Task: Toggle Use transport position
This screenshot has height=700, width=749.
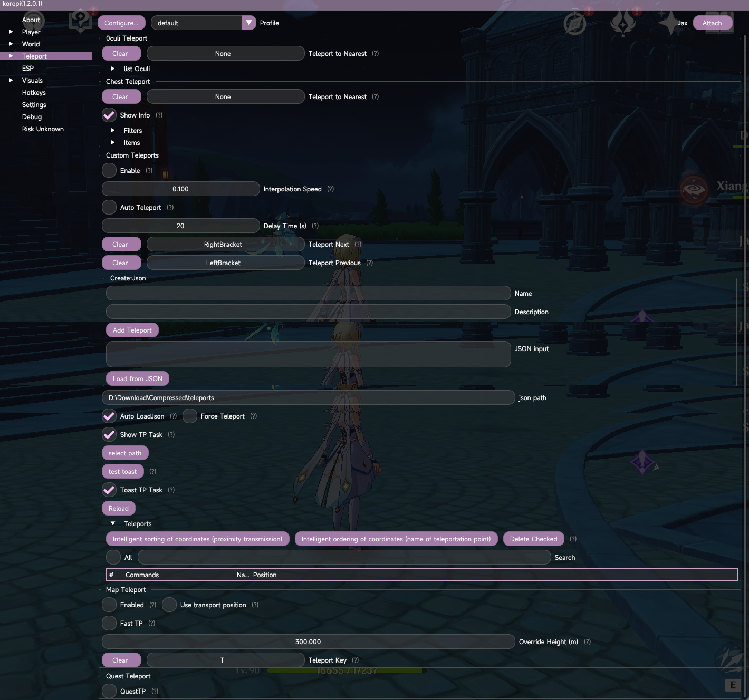Action: [169, 605]
